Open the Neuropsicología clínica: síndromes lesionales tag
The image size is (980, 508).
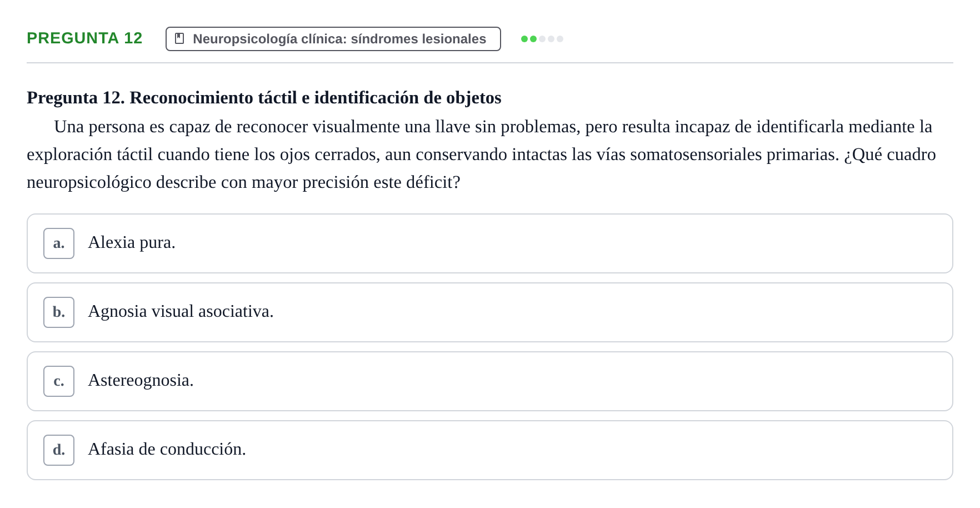click(333, 39)
